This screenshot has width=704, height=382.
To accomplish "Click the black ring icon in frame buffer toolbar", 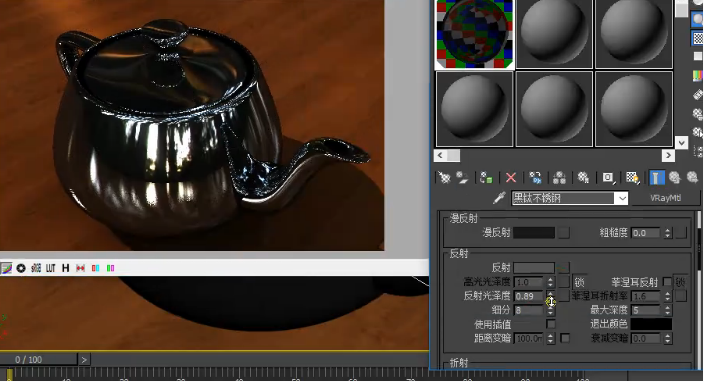I will point(21,268).
